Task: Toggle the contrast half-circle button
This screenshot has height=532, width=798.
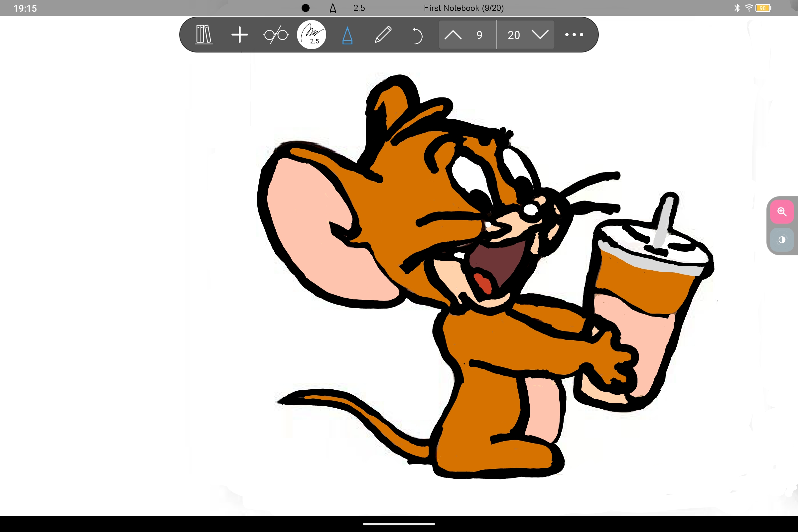Action: pyautogui.click(x=782, y=240)
